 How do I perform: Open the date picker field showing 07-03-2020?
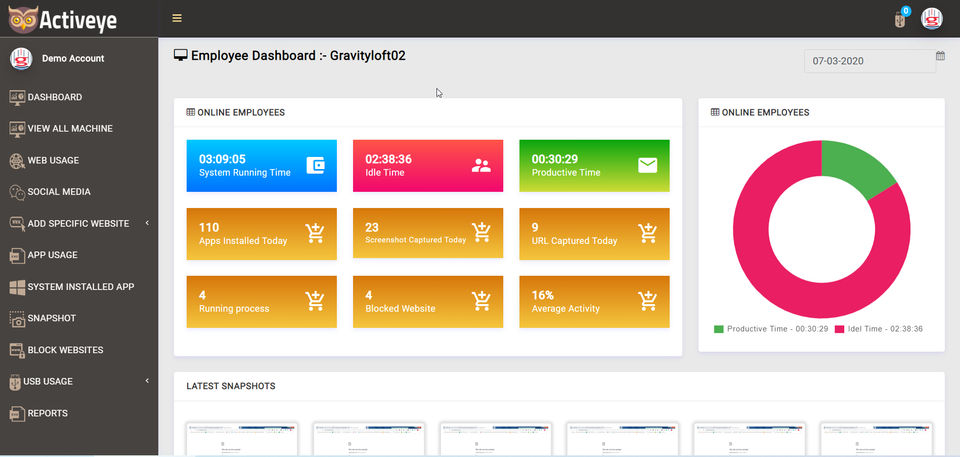tap(867, 61)
